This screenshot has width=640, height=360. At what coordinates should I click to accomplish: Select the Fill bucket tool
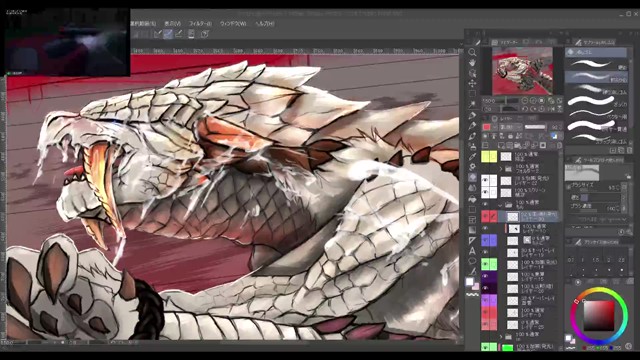[x=472, y=199]
